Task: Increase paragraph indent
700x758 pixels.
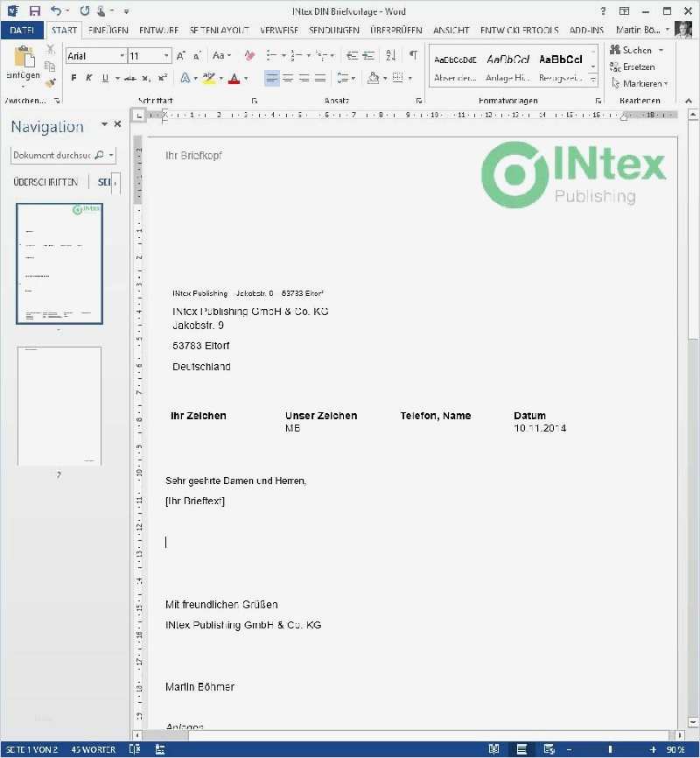Action: pyautogui.click(x=368, y=56)
